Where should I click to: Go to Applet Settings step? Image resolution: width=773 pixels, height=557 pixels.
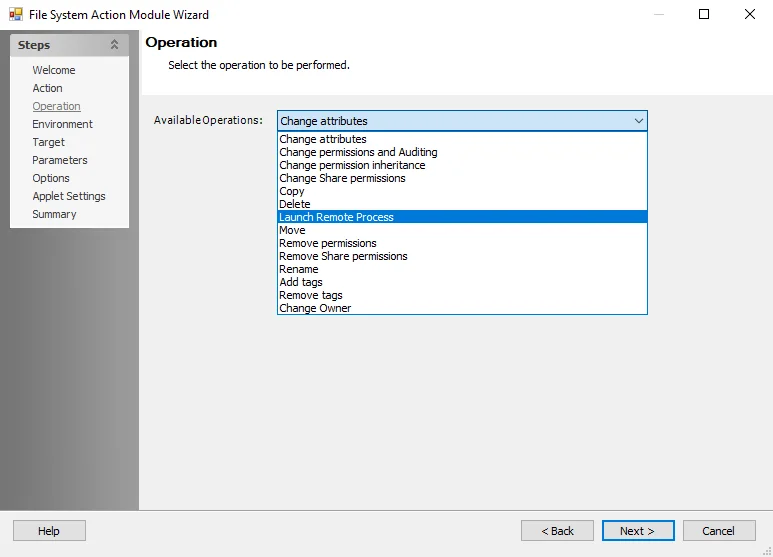(69, 196)
